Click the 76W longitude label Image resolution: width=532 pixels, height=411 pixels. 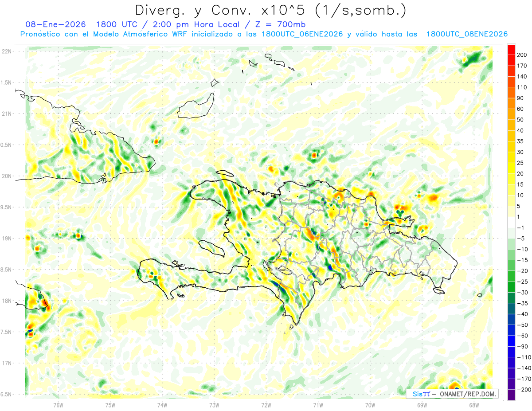[58, 404]
